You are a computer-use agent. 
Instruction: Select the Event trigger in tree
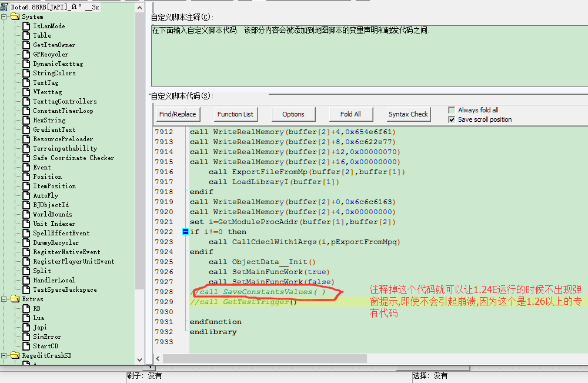pyautogui.click(x=42, y=167)
